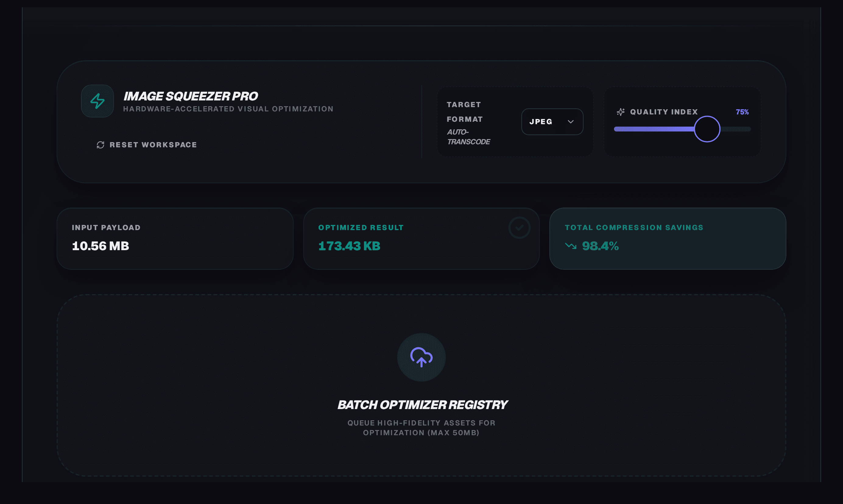Screen dimensions: 843x504
Task: Click the 10.56 MB input payload value
Action: point(101,246)
